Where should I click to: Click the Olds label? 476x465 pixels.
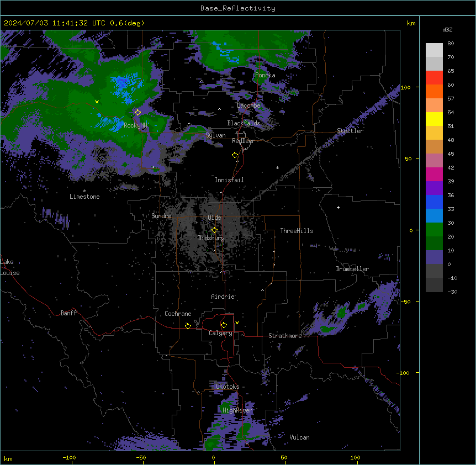pyautogui.click(x=214, y=218)
